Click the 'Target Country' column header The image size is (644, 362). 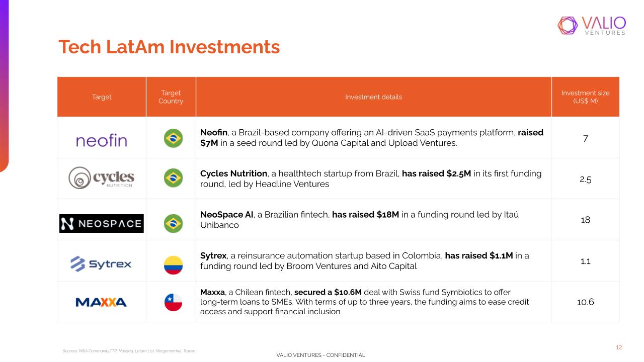point(171,97)
